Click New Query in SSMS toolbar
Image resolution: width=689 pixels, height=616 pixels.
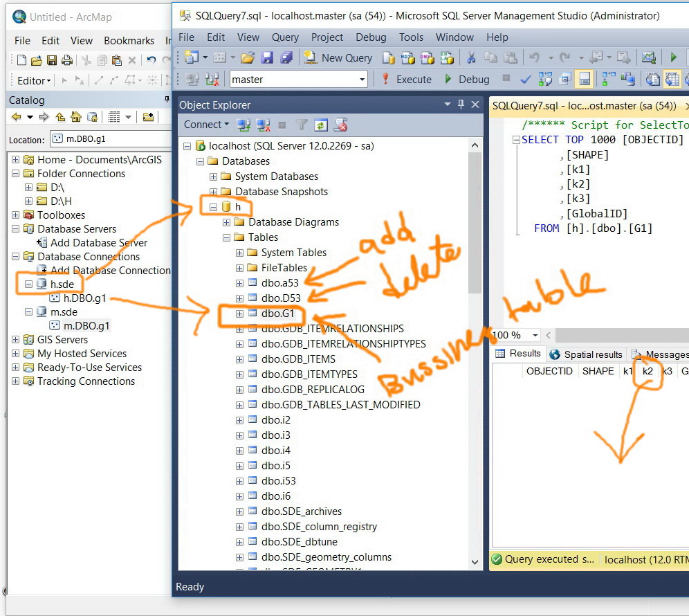pyautogui.click(x=338, y=57)
